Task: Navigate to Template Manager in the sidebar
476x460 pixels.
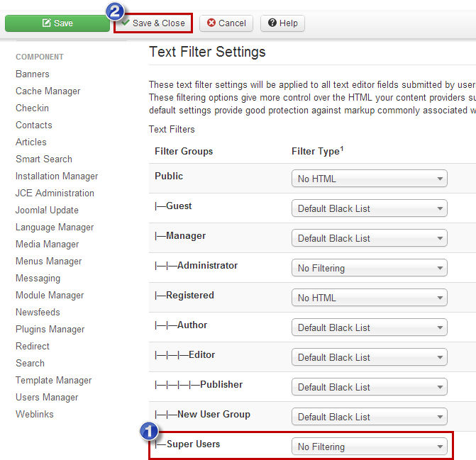Action: point(54,380)
